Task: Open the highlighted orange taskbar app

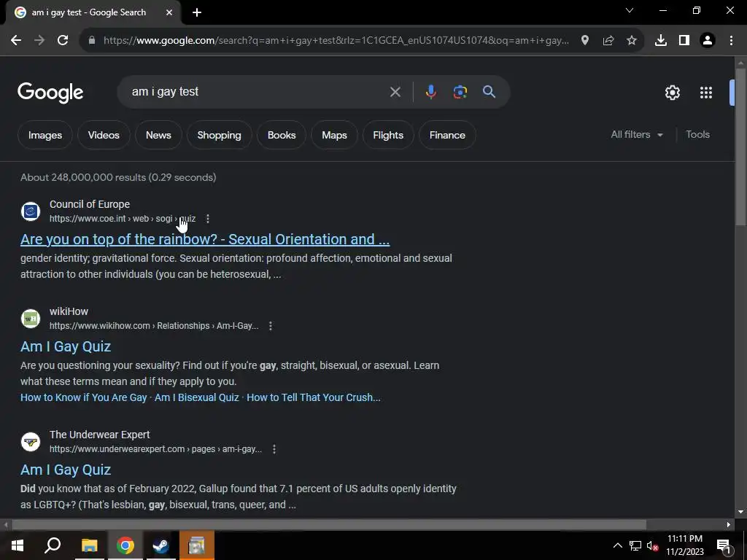Action: pyautogui.click(x=196, y=545)
